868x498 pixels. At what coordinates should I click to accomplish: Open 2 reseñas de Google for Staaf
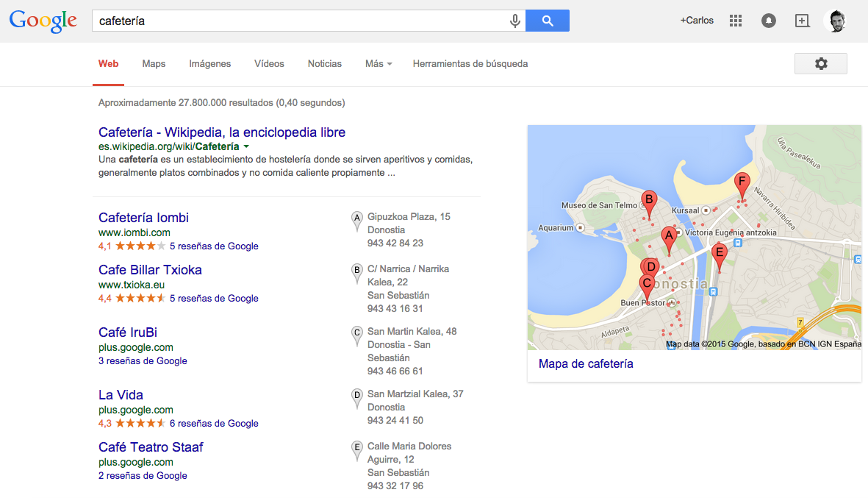pyautogui.click(x=143, y=475)
